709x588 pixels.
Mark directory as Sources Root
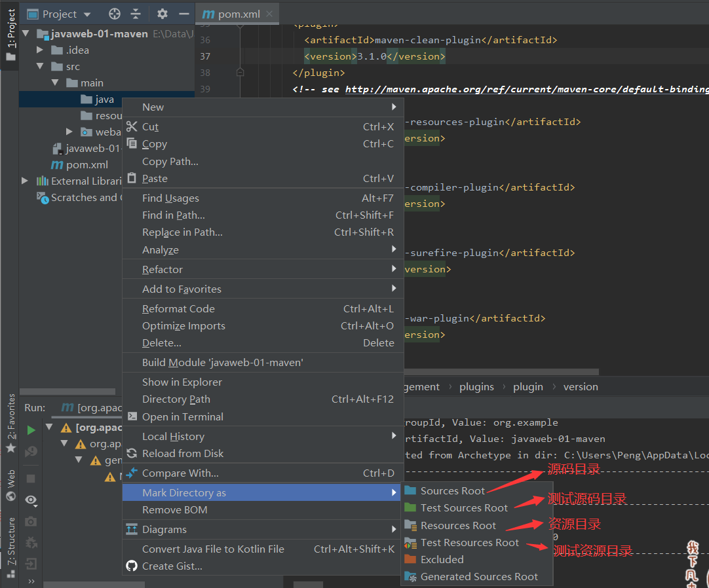[x=476, y=491]
